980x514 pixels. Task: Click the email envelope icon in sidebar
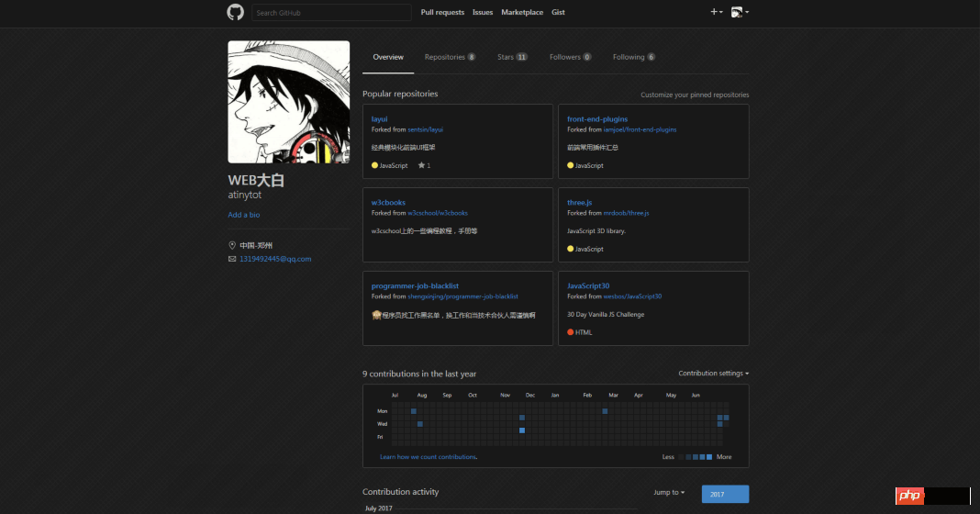click(x=232, y=259)
